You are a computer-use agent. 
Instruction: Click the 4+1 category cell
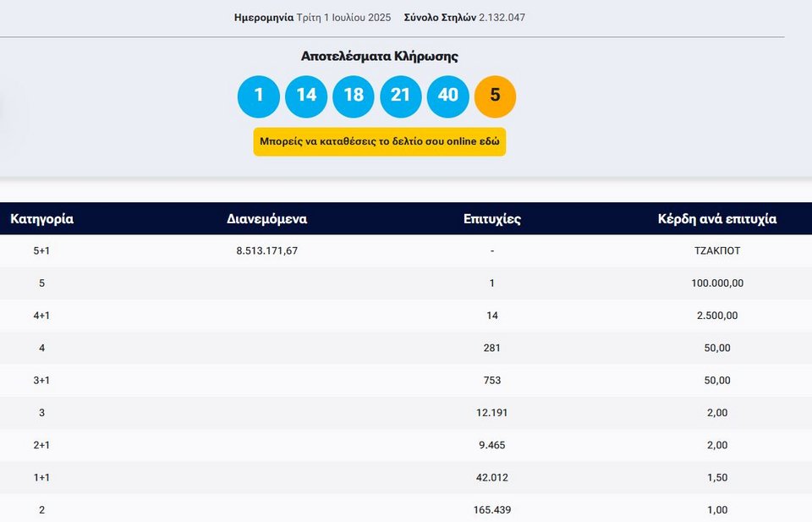tap(42, 316)
